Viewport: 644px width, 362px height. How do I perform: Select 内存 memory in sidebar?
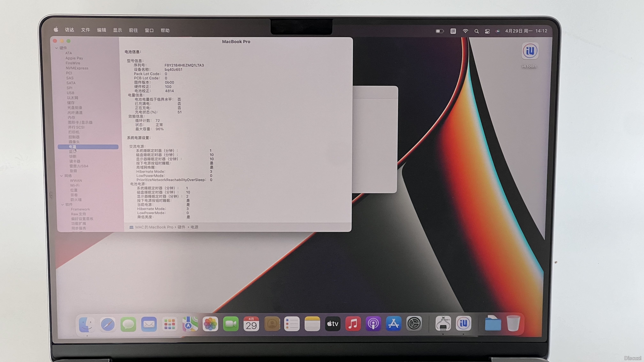pyautogui.click(x=71, y=117)
